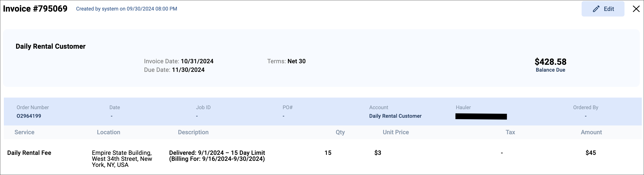Click the Service column header
Viewport: 644px width, 175px height.
24,132
